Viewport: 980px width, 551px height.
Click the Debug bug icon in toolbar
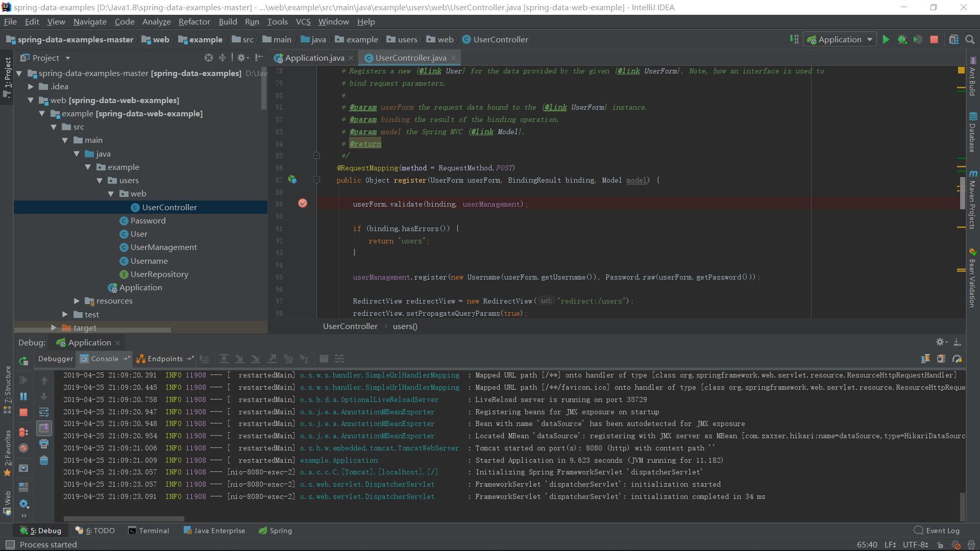902,40
